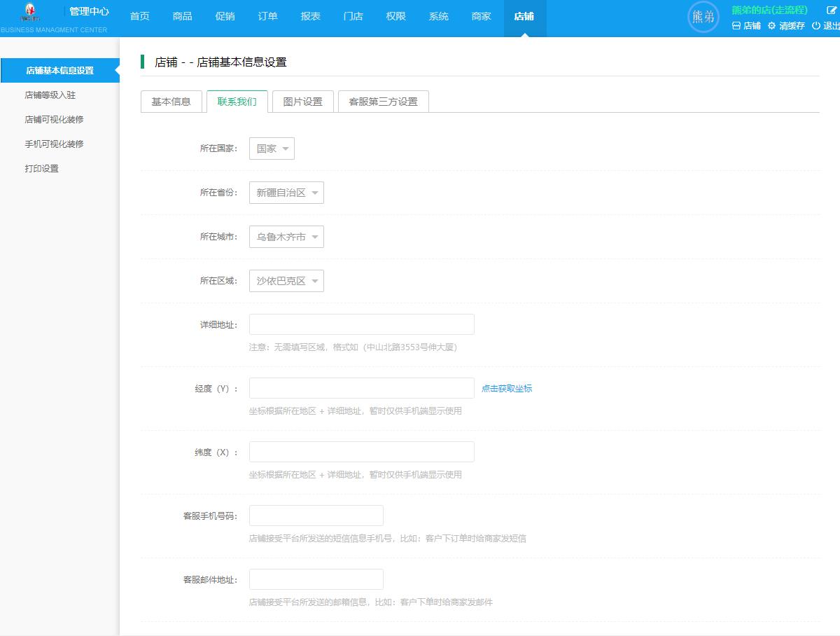The height and width of the screenshot is (636, 840).
Task: Open 店铺可视化装修 in the sidebar
Action: (54, 120)
